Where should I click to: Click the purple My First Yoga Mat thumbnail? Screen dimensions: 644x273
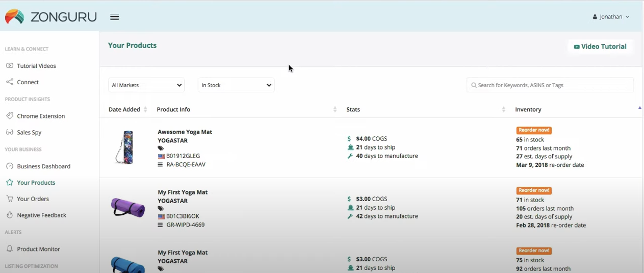[x=127, y=208]
